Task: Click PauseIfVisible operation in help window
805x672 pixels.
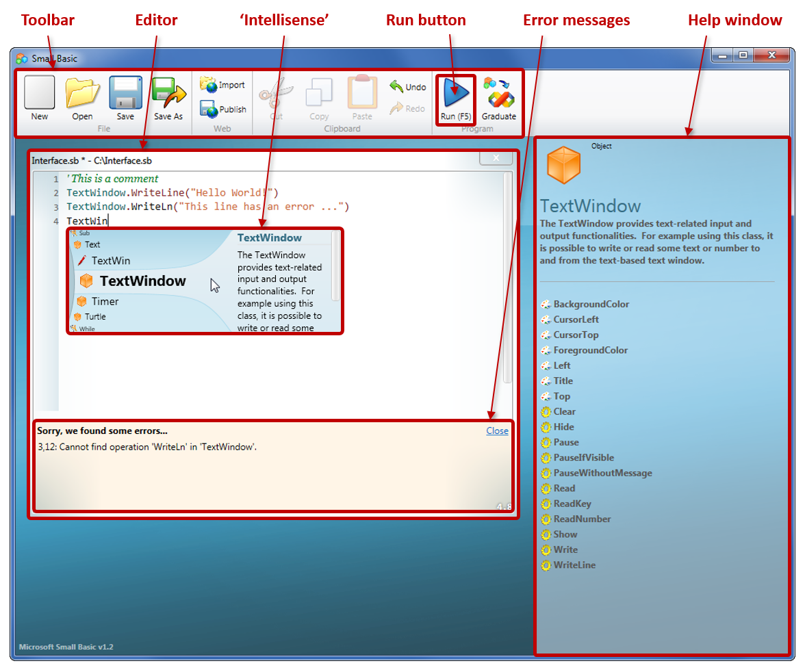Action: (578, 457)
